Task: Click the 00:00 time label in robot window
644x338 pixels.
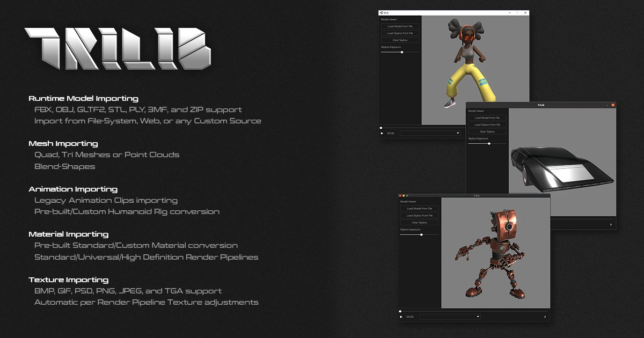Action: tap(410, 317)
